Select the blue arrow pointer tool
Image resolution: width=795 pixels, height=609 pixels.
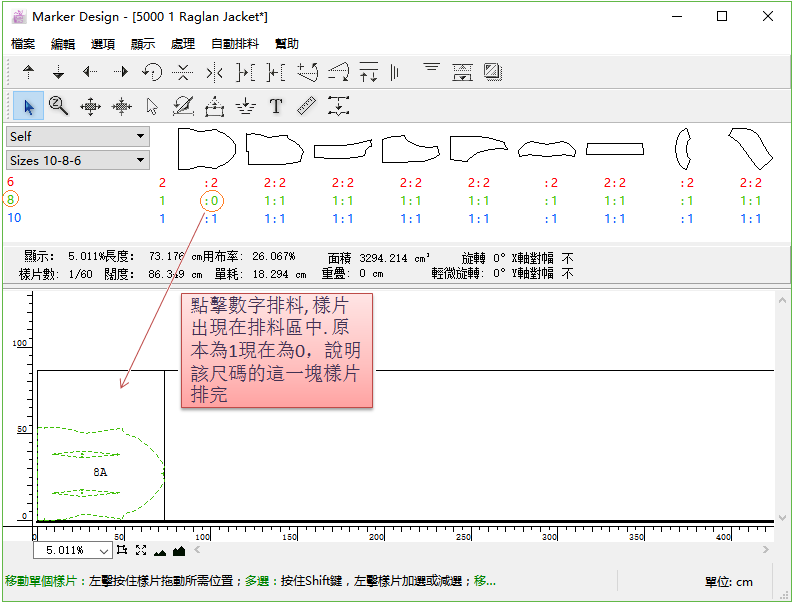(29, 106)
